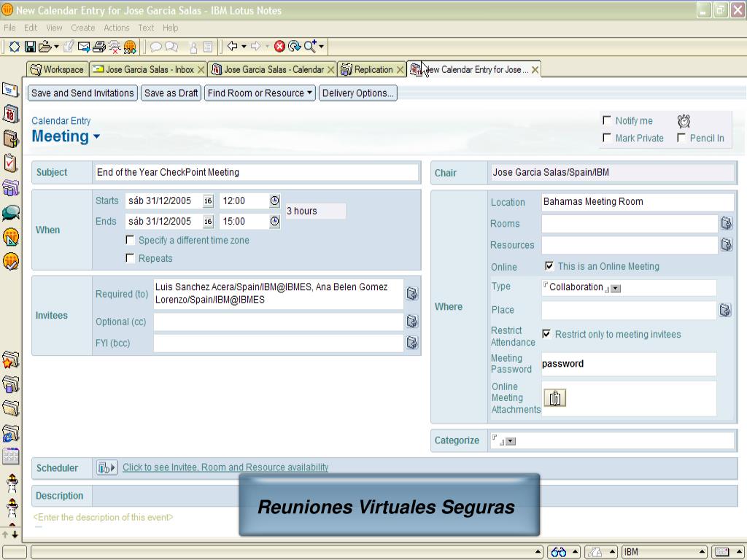Click the Save floppy disk toolbar icon
The width and height of the screenshot is (747, 560).
click(x=30, y=46)
